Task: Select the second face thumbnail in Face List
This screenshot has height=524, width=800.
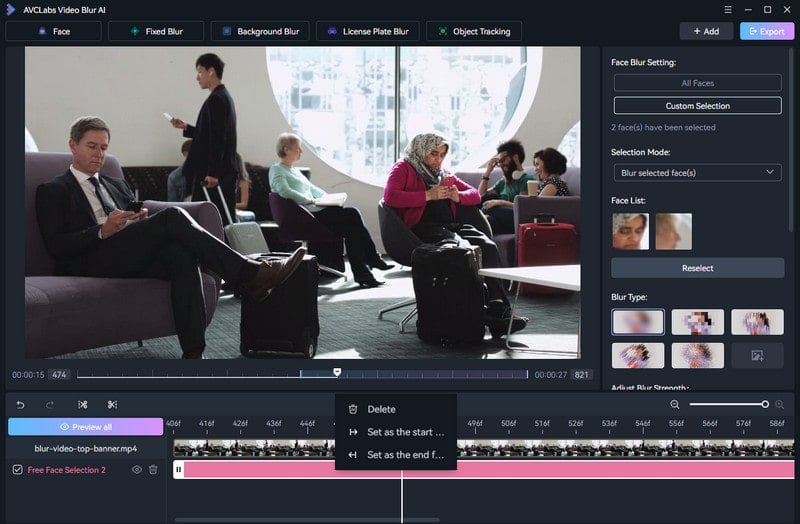Action: click(x=673, y=231)
